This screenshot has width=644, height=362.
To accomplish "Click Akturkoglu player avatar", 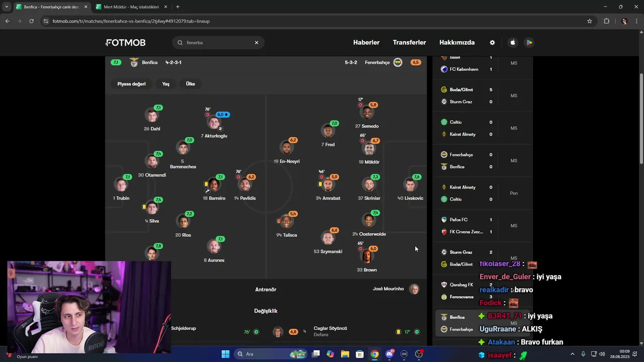I will point(214,123).
